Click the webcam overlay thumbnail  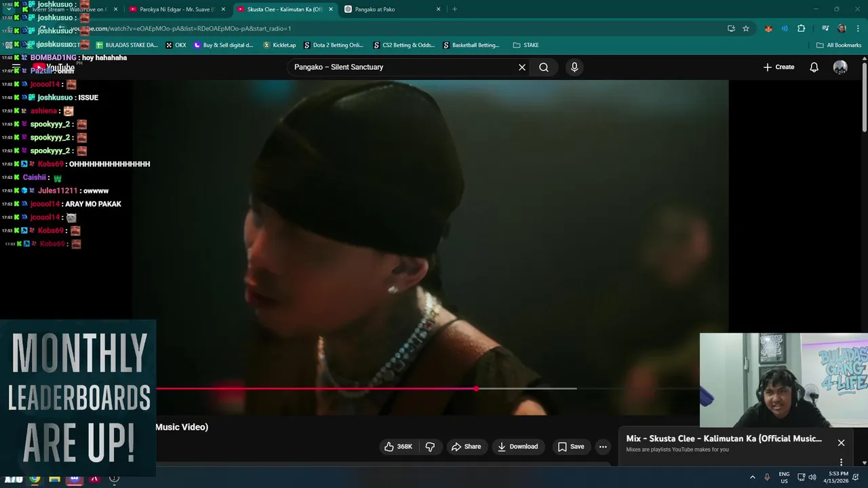(784, 380)
